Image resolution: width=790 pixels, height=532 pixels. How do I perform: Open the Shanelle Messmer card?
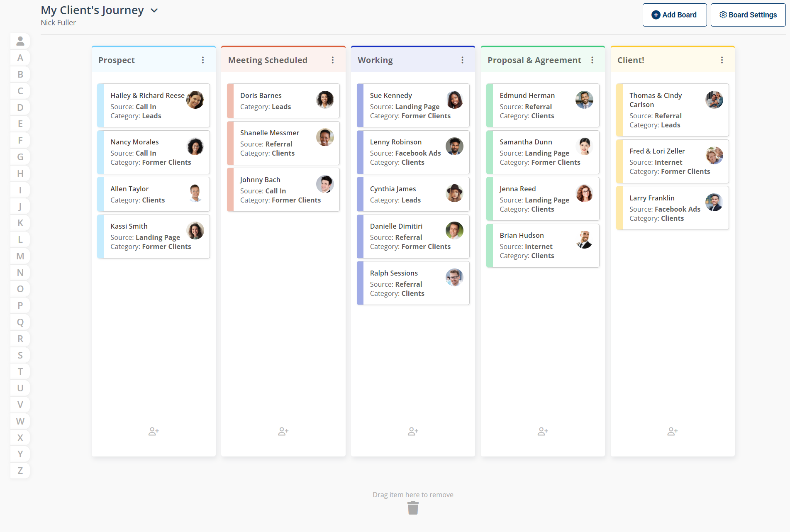coord(283,143)
